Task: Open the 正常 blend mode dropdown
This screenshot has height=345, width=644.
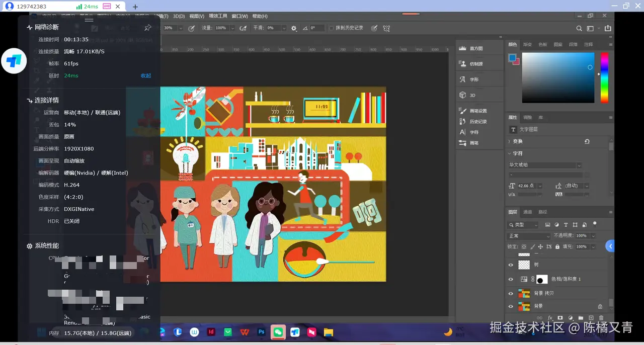Action: click(x=529, y=236)
